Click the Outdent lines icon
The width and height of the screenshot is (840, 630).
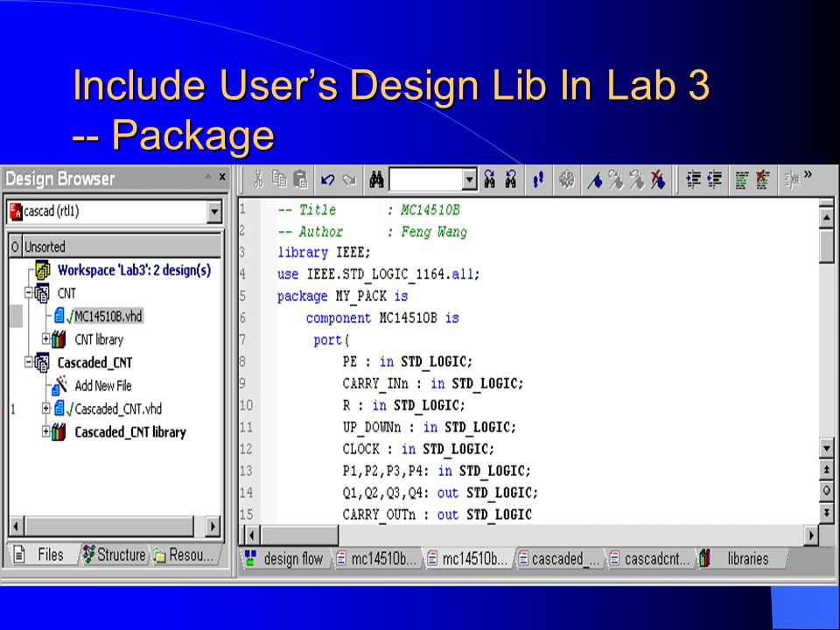(x=715, y=179)
